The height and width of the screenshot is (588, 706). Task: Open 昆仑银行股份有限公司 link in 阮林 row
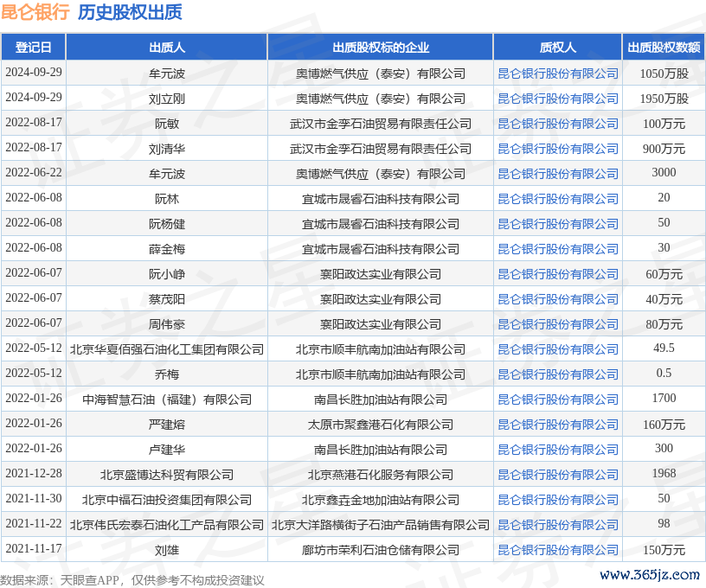coord(557,199)
